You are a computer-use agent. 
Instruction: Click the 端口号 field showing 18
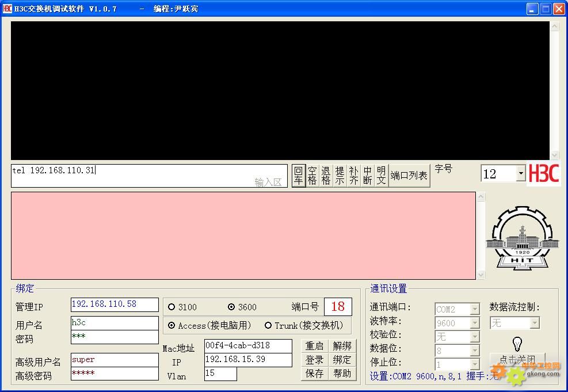point(338,307)
